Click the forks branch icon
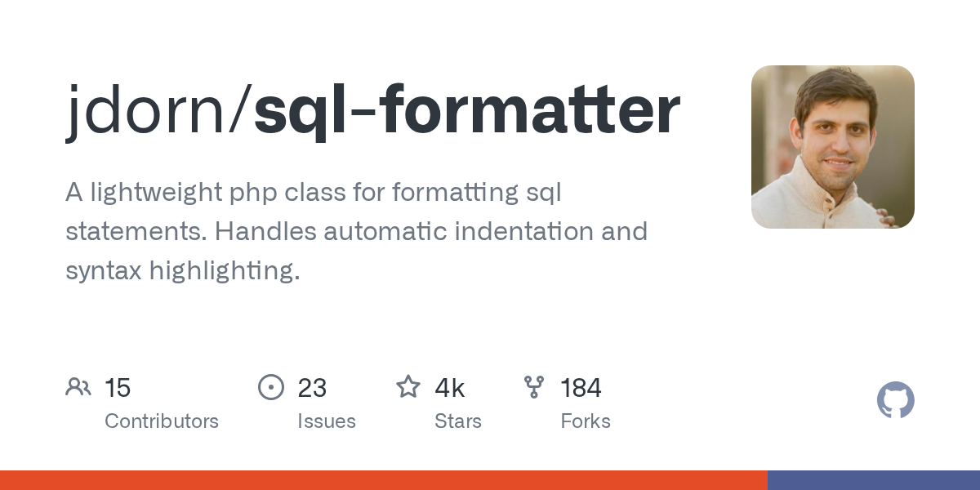Viewport: 980px width, 490px height. coord(534,387)
